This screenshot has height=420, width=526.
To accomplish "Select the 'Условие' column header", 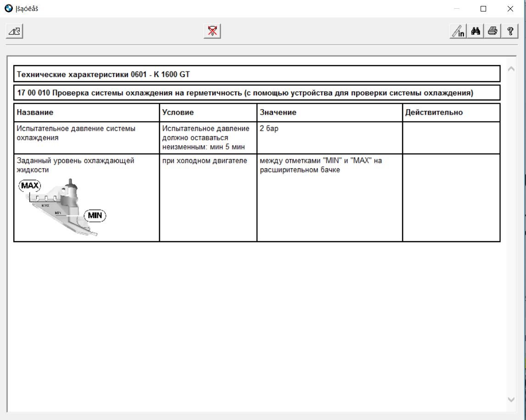I will pyautogui.click(x=178, y=112).
